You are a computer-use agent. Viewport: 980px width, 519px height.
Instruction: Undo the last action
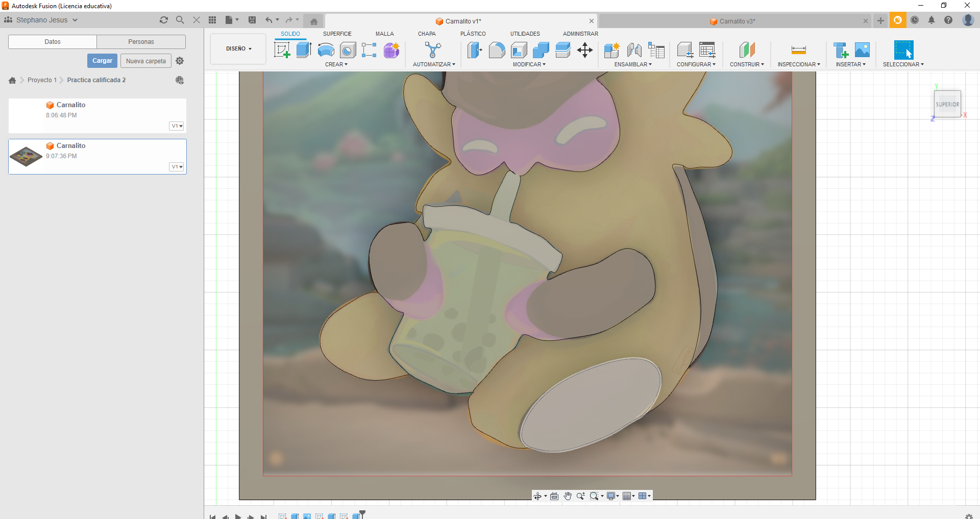[x=269, y=20]
